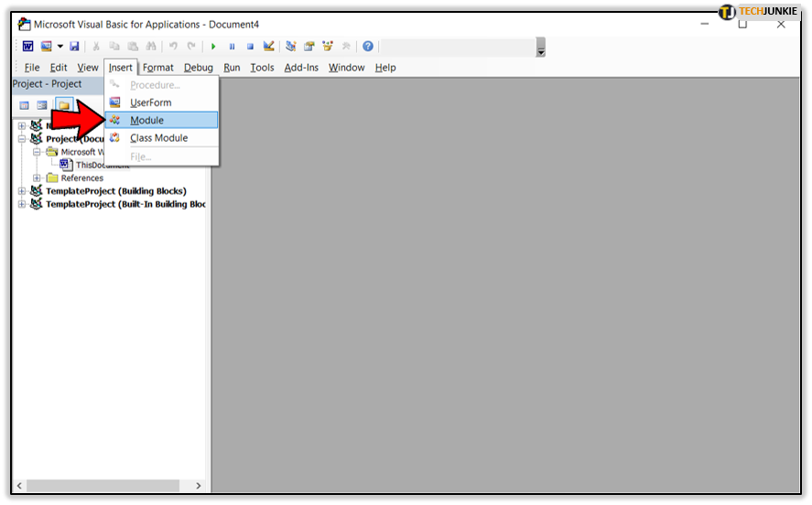Screen dimensions: 812x505
Task: Open the Edit menu
Action: (x=59, y=68)
